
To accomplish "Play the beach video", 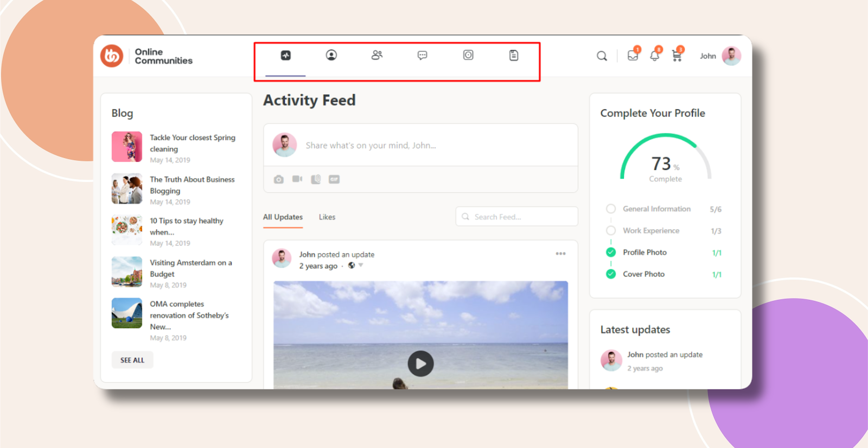I will tap(420, 364).
